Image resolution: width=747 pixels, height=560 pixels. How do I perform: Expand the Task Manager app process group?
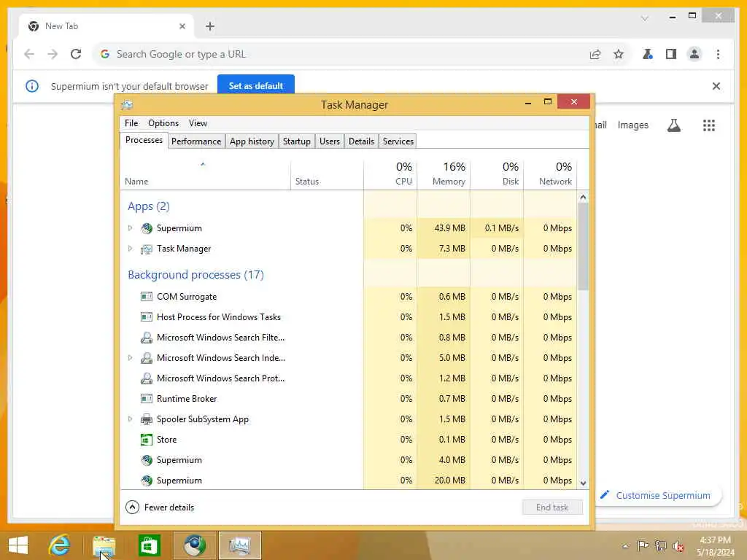[x=130, y=249]
